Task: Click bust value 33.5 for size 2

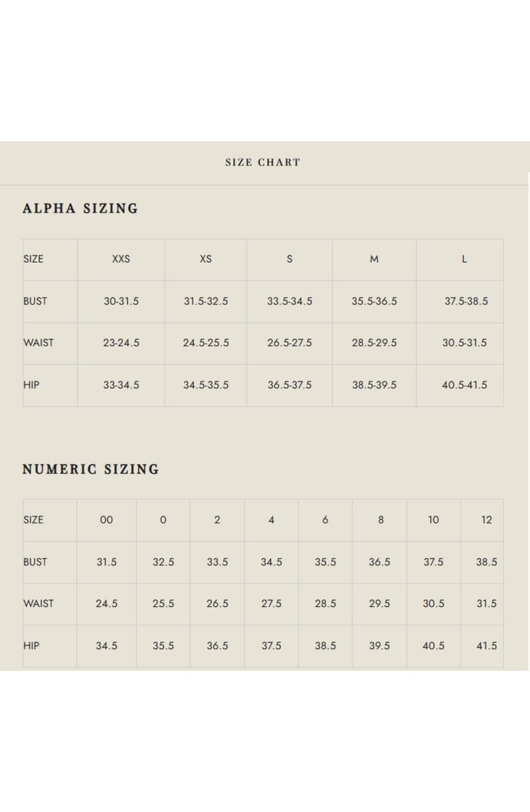Action: [x=217, y=562]
